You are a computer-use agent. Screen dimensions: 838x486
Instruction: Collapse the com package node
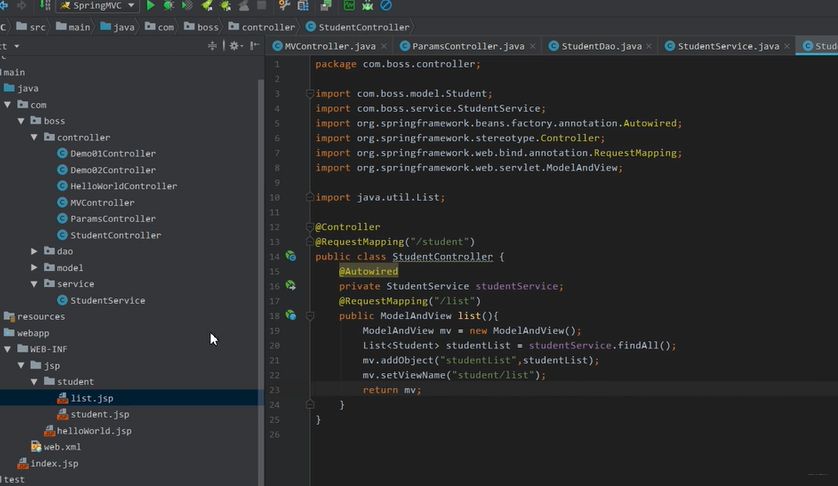pos(7,105)
